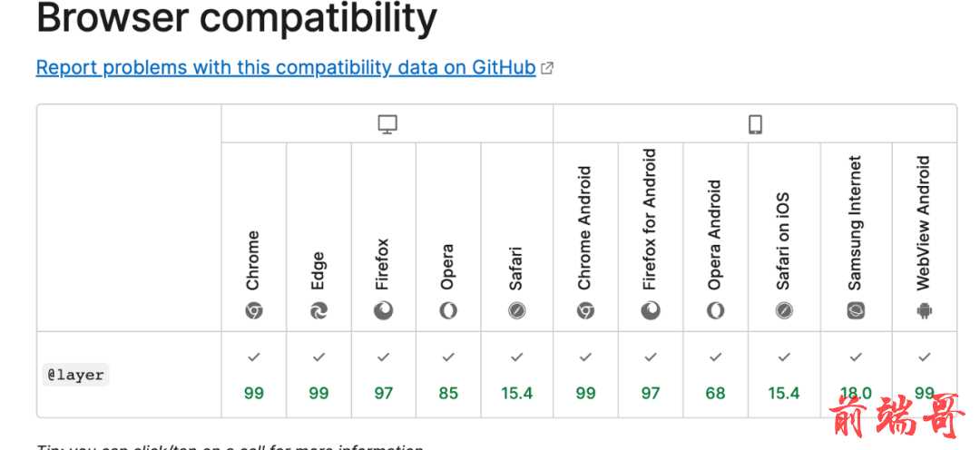Expand the Safari 15.4 desktop cell
Viewport: 980px width, 450px height.
tap(517, 375)
